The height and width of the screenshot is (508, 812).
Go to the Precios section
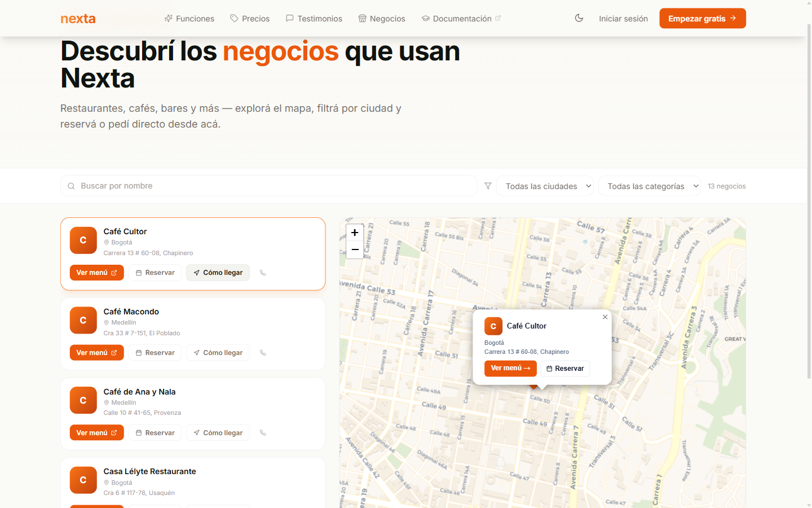click(x=250, y=19)
